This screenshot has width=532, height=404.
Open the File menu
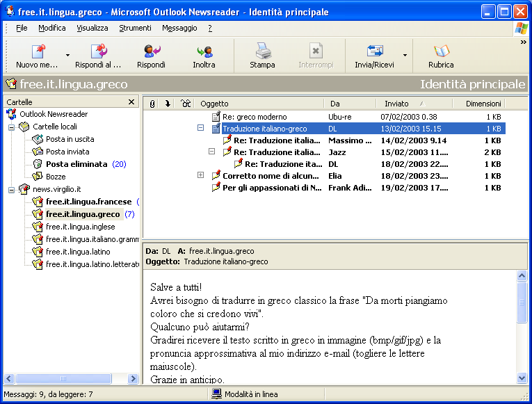click(22, 28)
